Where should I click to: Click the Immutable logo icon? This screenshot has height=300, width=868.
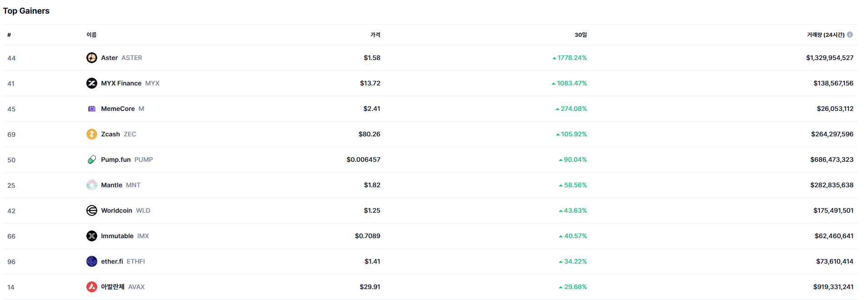pos(92,236)
